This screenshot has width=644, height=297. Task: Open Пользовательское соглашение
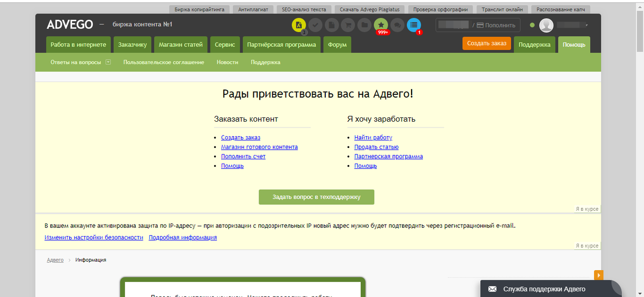pyautogui.click(x=164, y=62)
